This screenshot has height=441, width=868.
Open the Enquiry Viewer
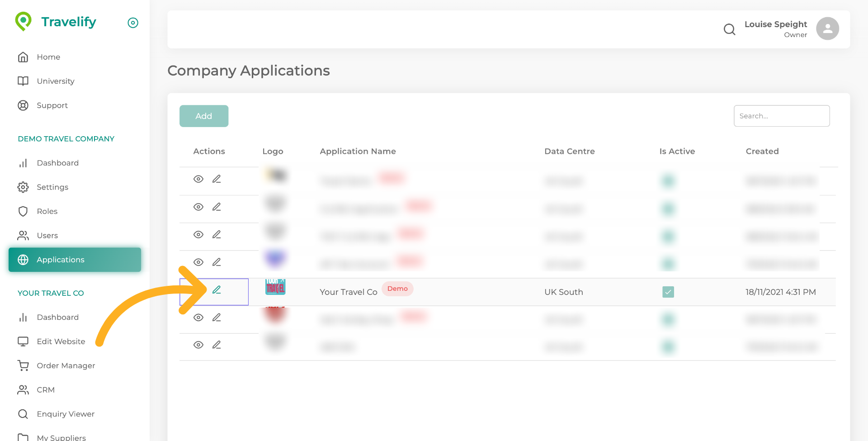pos(66,414)
